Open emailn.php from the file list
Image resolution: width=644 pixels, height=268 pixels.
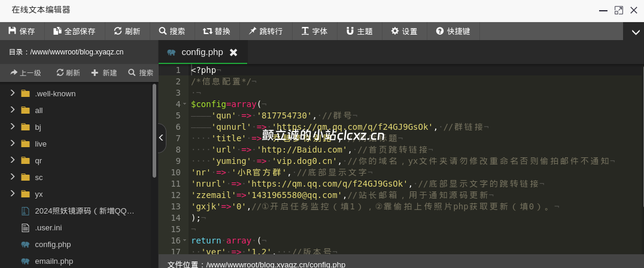point(54,261)
